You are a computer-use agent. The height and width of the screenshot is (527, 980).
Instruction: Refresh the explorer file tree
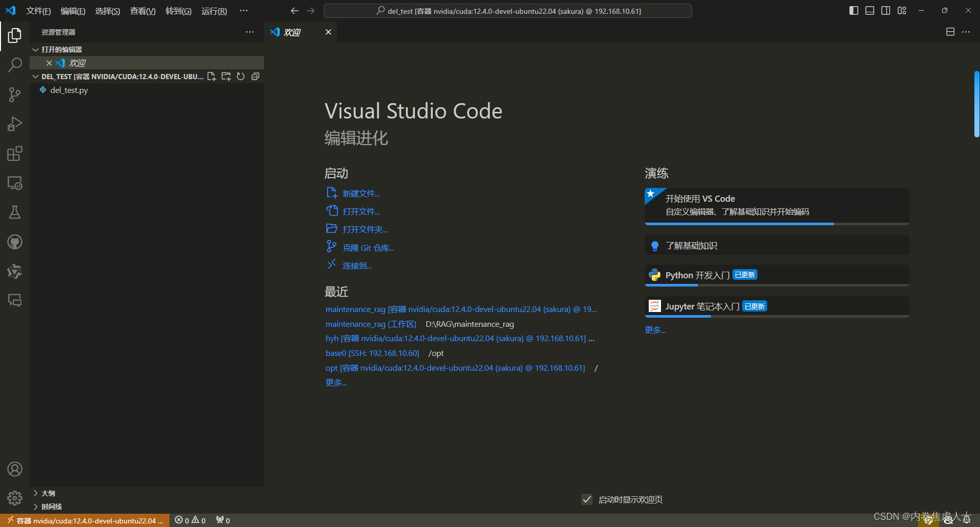coord(240,77)
